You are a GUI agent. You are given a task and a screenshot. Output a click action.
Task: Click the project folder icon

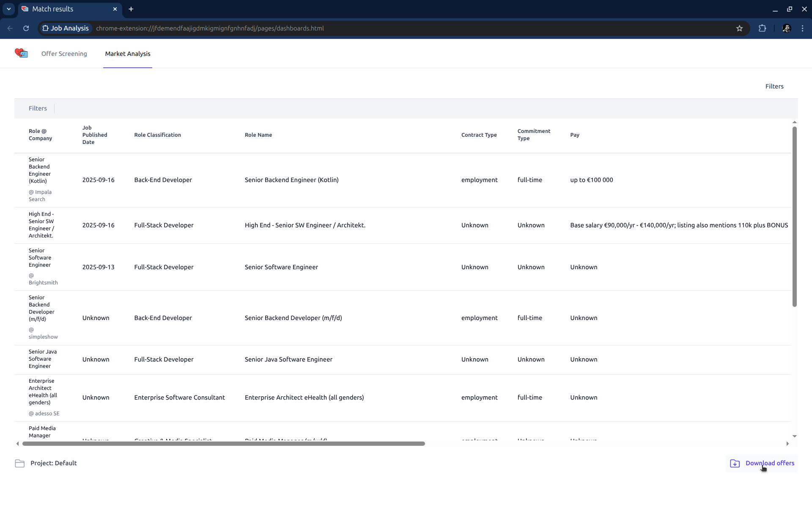19,464
